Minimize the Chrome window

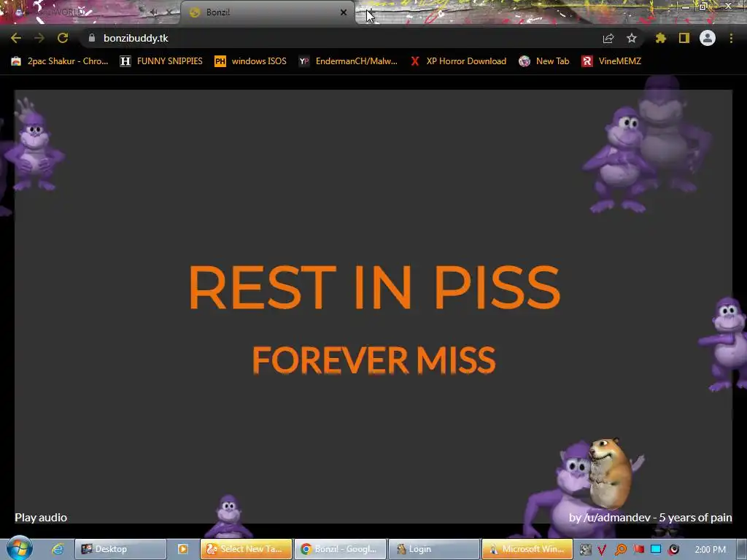686,7
